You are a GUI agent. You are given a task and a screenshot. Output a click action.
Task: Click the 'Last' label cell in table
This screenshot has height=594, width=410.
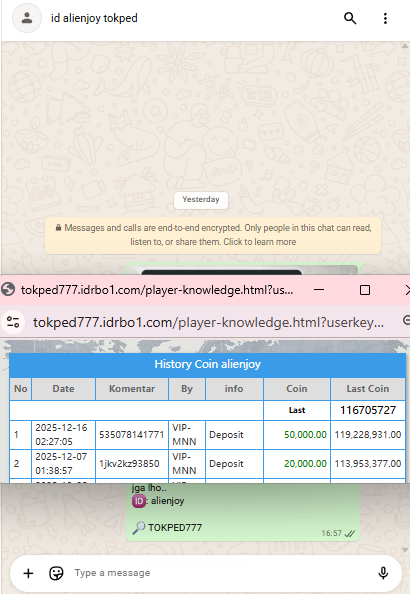(x=297, y=410)
